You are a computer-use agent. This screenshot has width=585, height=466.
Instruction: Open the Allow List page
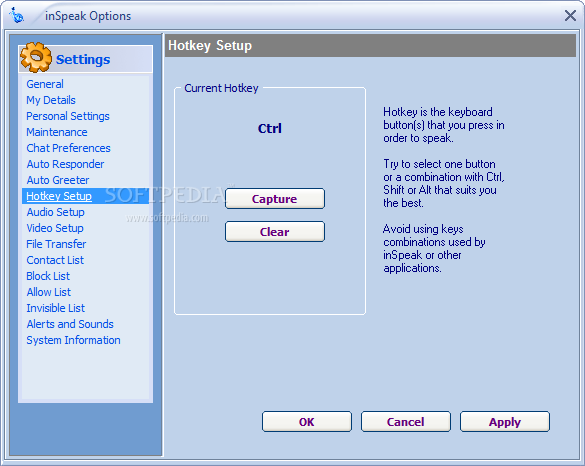coord(49,292)
